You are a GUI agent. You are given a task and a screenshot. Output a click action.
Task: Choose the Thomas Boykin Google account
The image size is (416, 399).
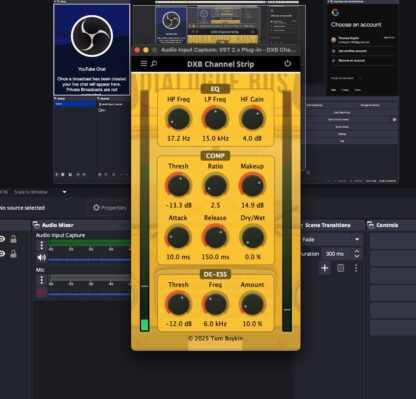click(363, 40)
